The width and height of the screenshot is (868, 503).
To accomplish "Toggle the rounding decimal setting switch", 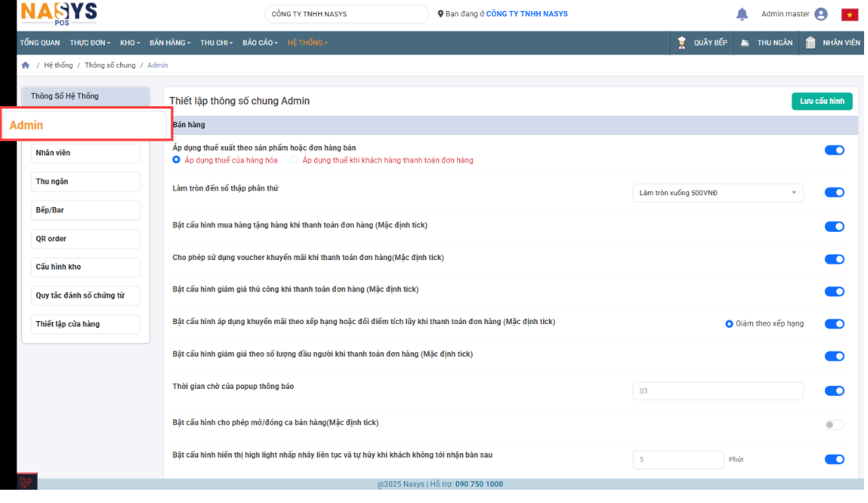I will pyautogui.click(x=834, y=192).
